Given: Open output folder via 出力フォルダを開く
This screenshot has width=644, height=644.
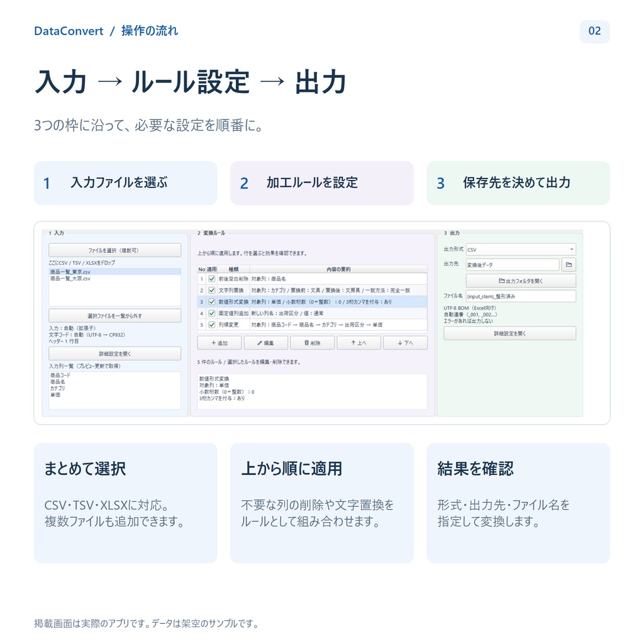Looking at the screenshot, I should 521,281.
